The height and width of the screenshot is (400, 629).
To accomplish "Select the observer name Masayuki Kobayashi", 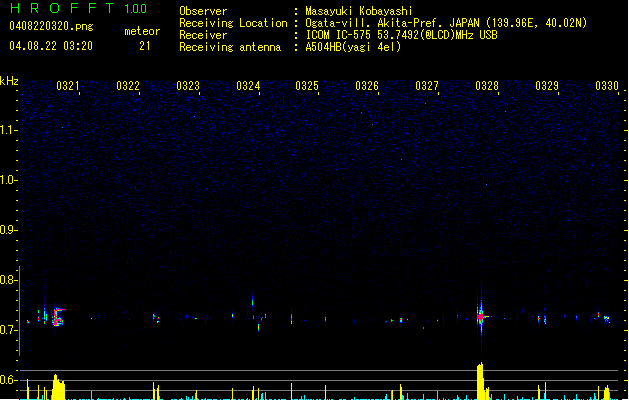I will [359, 11].
